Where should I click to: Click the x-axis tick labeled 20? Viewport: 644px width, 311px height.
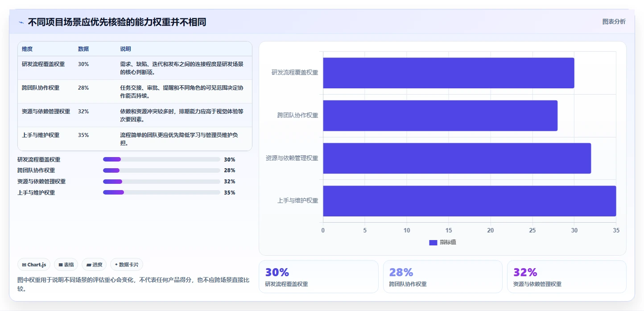[x=491, y=230]
